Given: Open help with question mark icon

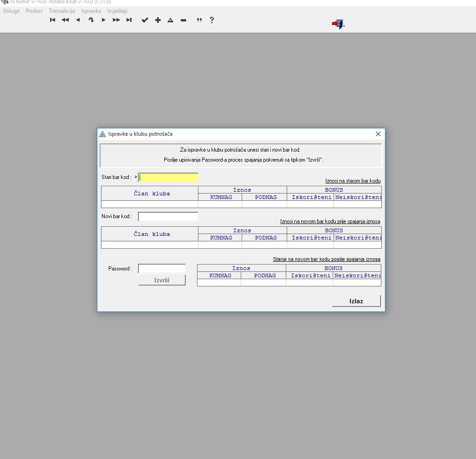Looking at the screenshot, I should click(x=212, y=20).
